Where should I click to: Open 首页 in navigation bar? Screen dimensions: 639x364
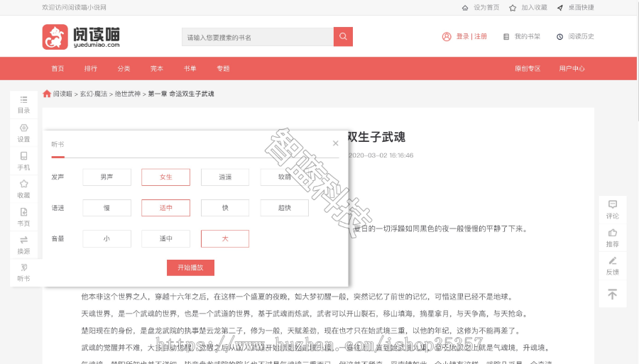pos(58,68)
